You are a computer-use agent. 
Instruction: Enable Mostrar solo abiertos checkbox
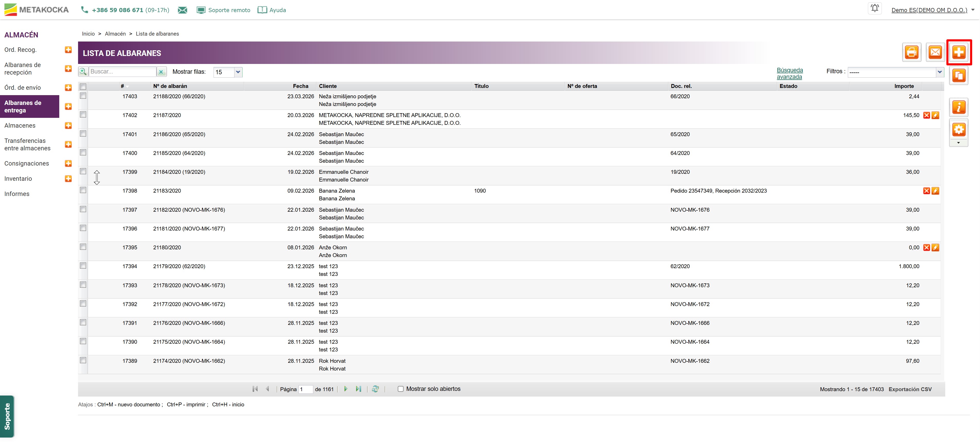[x=400, y=389]
